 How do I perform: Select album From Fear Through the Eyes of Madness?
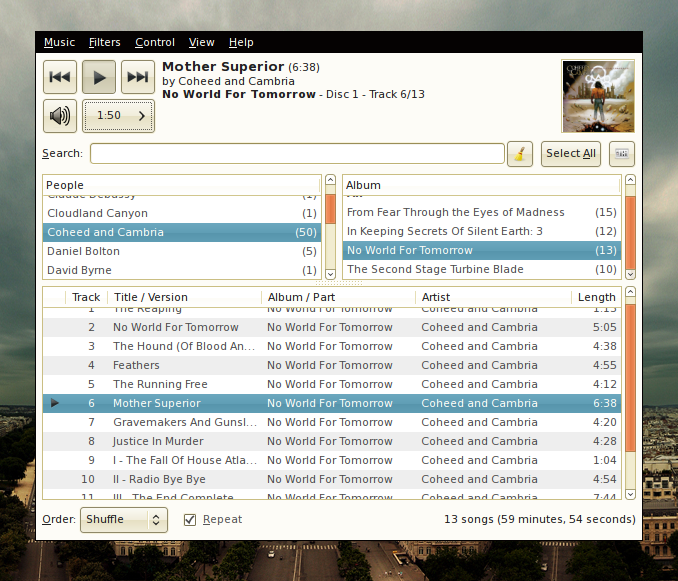[x=482, y=212]
